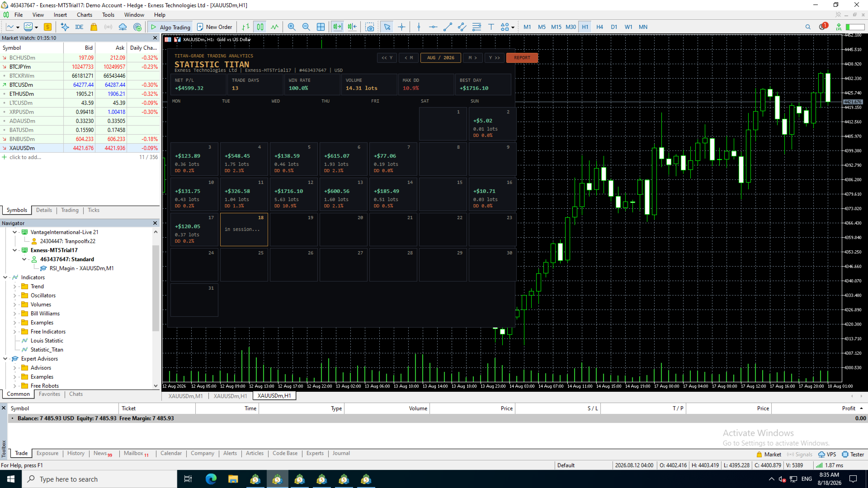The image size is (868, 488).
Task: Toggle Algo Trading on or off
Action: coord(170,27)
